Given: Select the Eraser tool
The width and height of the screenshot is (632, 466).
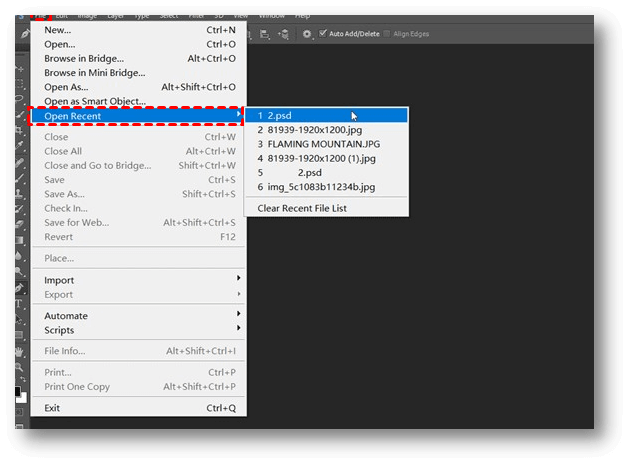Looking at the screenshot, I should click(20, 225).
